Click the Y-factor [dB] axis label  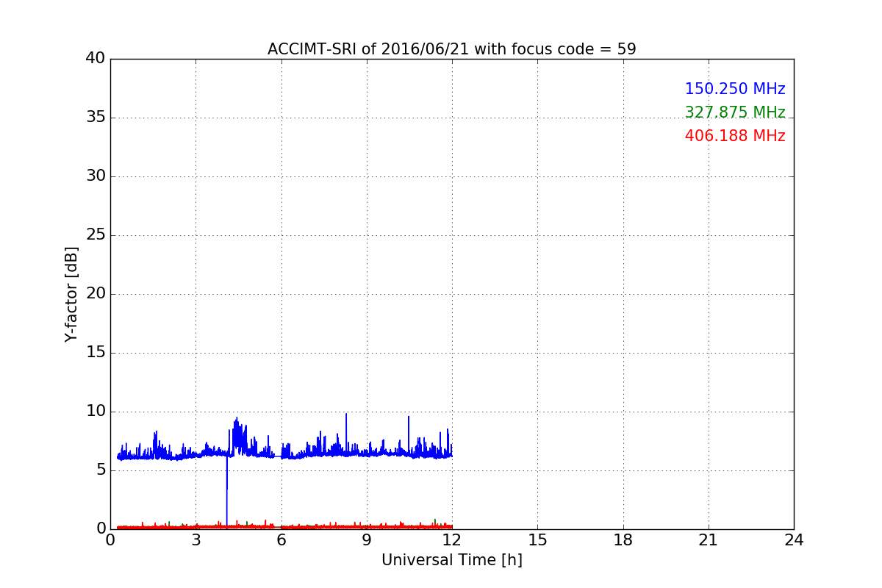pyautogui.click(x=71, y=294)
